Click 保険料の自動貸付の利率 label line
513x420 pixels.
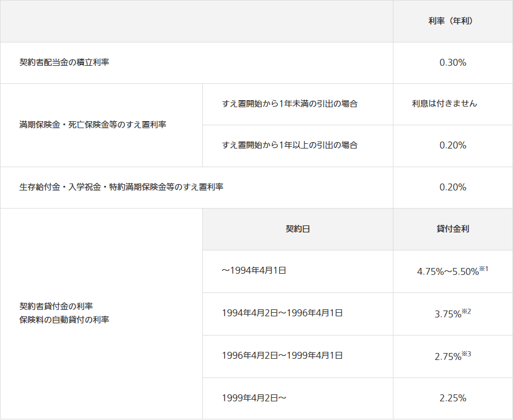tap(64, 320)
